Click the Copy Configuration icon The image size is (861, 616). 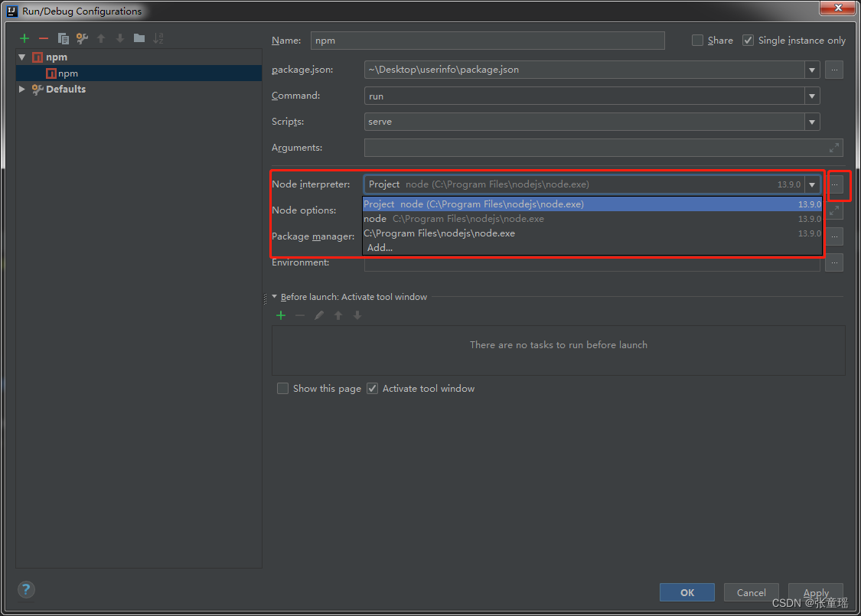click(64, 38)
